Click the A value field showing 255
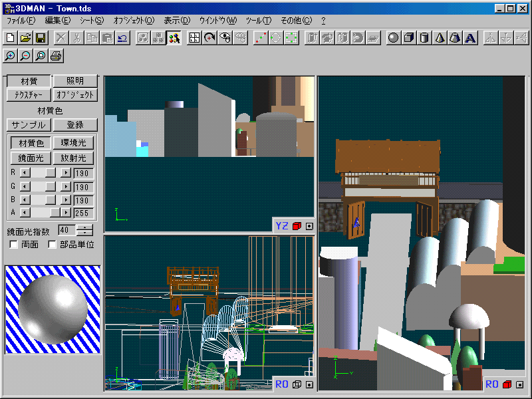 pos(83,213)
